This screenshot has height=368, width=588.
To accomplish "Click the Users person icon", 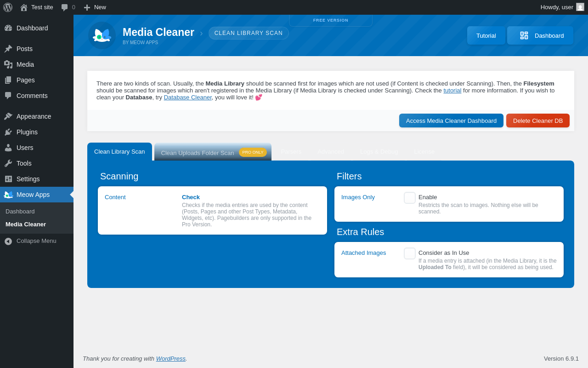I will click(8, 148).
